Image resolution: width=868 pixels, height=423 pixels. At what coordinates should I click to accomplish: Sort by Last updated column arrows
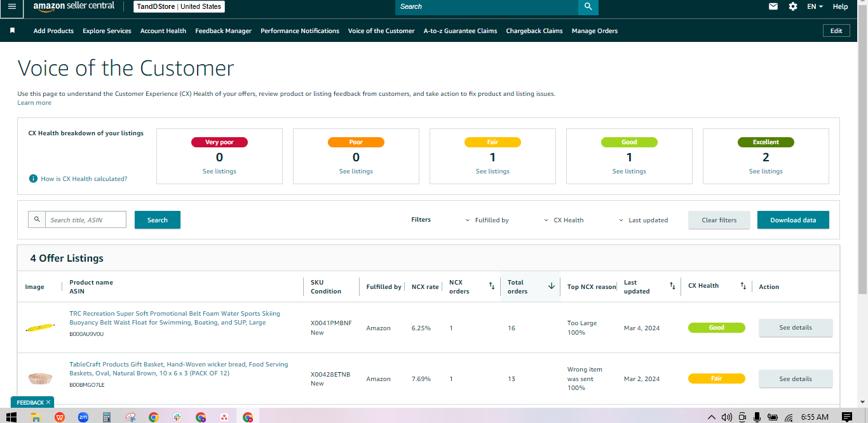click(x=672, y=286)
